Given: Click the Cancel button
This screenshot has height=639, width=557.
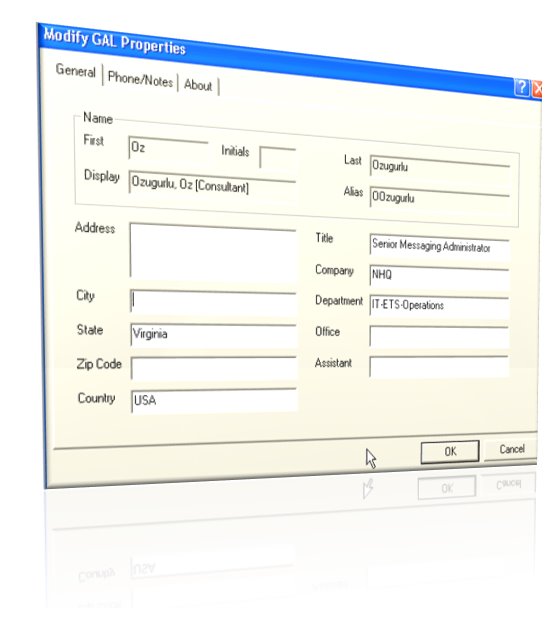Looking at the screenshot, I should point(511,449).
